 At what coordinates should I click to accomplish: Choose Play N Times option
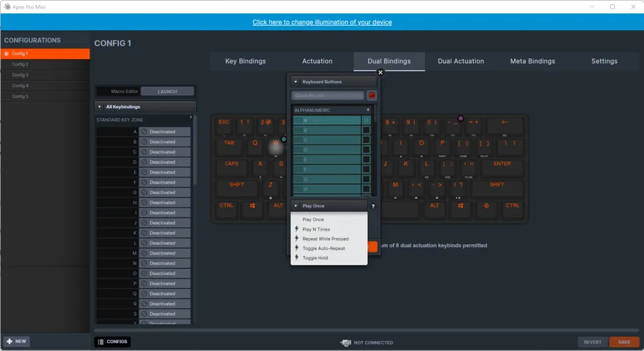[329, 229]
